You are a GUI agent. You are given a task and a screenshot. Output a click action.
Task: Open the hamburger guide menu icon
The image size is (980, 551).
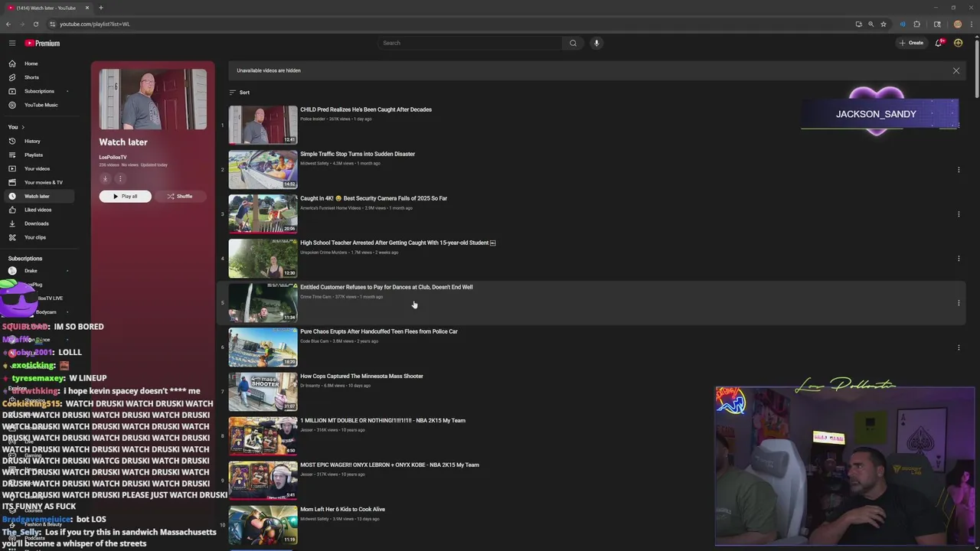(x=12, y=43)
